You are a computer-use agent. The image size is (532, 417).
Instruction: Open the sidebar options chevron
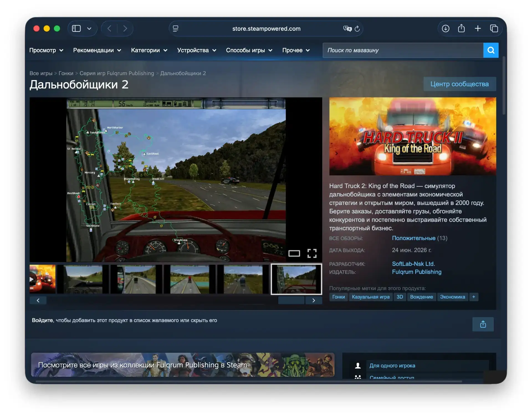coord(89,29)
